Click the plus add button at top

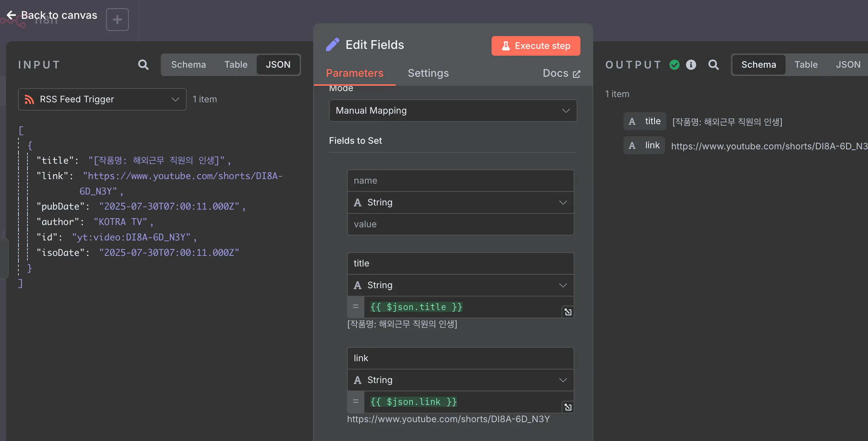tap(117, 20)
